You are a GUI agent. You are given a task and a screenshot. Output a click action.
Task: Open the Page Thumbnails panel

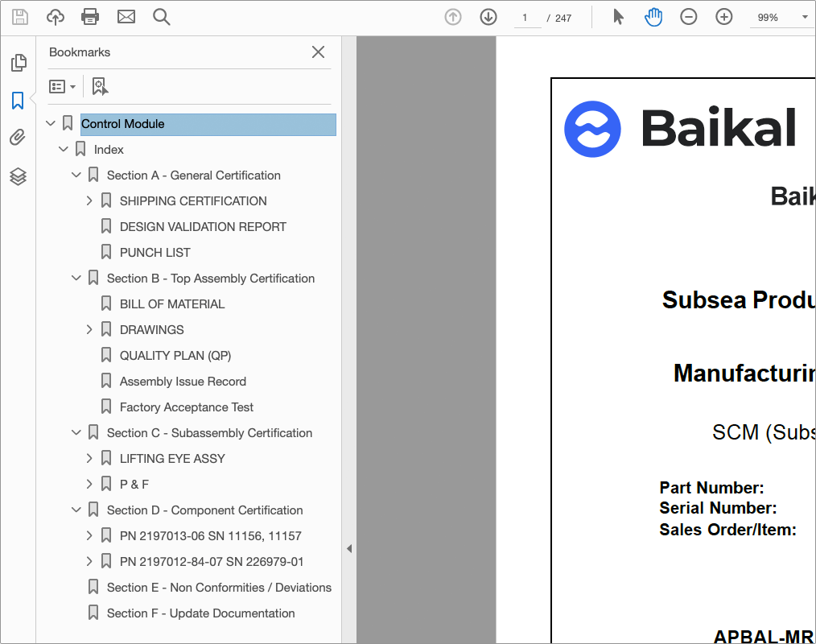[x=19, y=63]
